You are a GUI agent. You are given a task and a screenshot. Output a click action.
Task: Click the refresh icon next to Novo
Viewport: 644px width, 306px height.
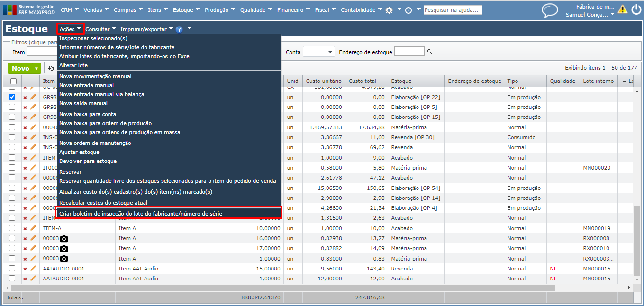[51, 68]
